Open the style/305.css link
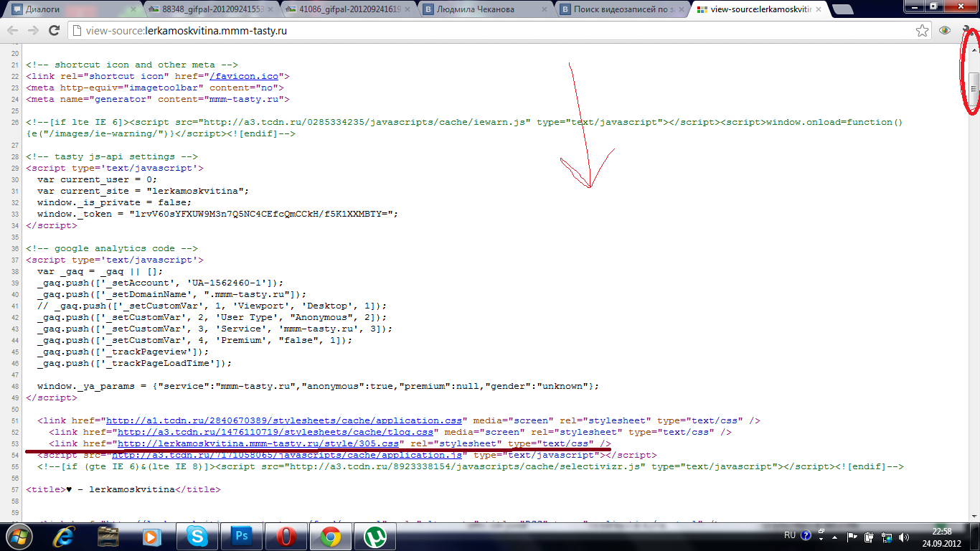Viewport: 980px width, 551px height. coord(258,443)
